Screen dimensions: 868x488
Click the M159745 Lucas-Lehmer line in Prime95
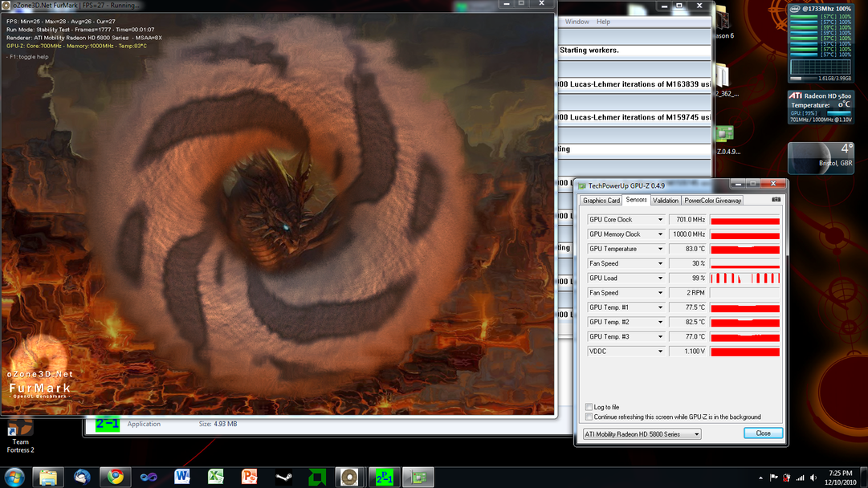[x=634, y=117]
